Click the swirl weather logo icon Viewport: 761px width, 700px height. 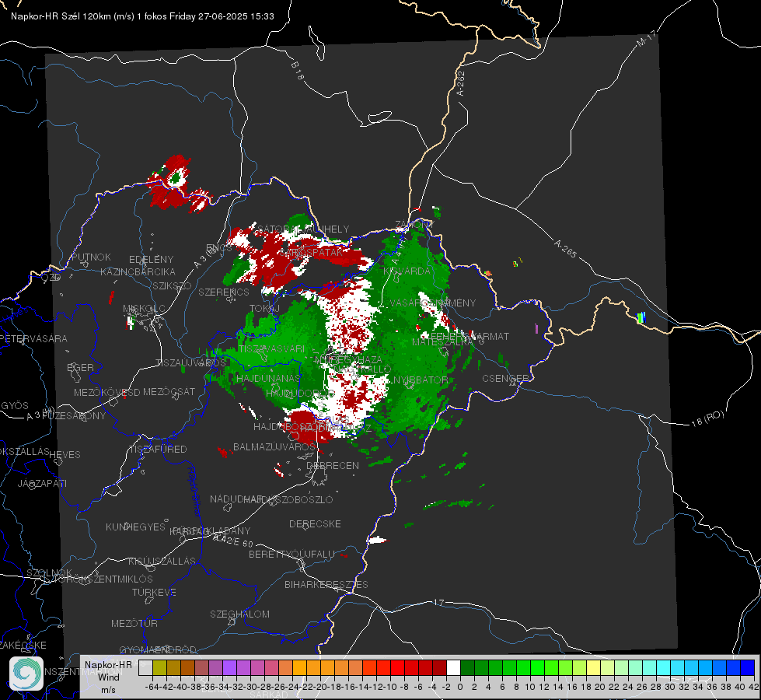tap(26, 674)
